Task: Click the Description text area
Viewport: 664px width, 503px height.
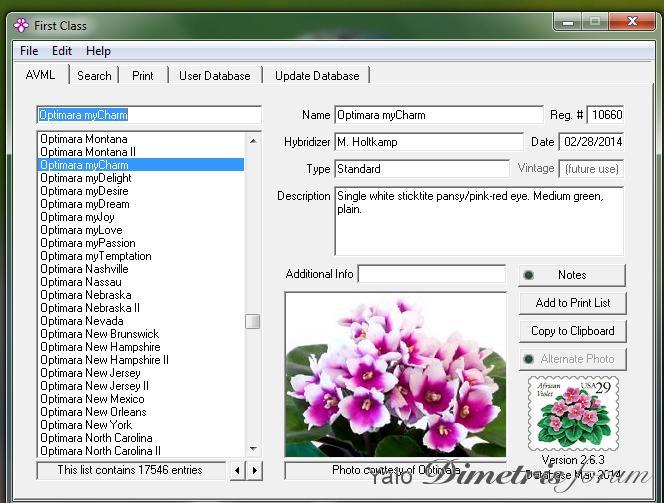Action: click(x=479, y=221)
